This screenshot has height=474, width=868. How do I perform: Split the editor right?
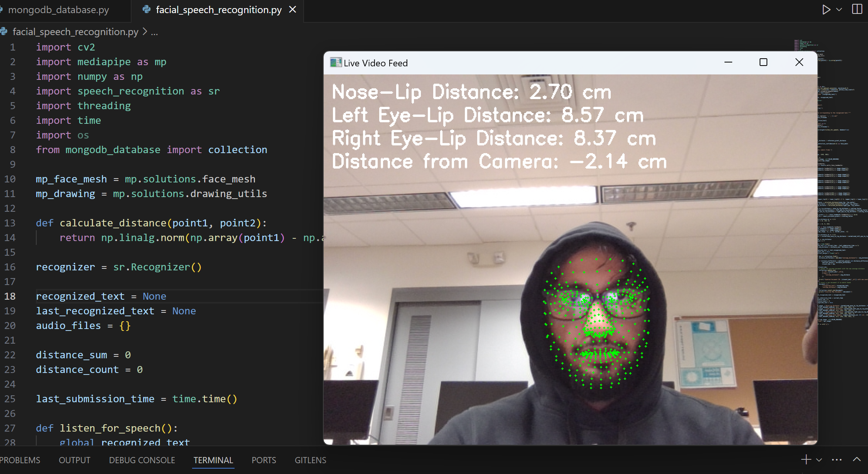[857, 9]
